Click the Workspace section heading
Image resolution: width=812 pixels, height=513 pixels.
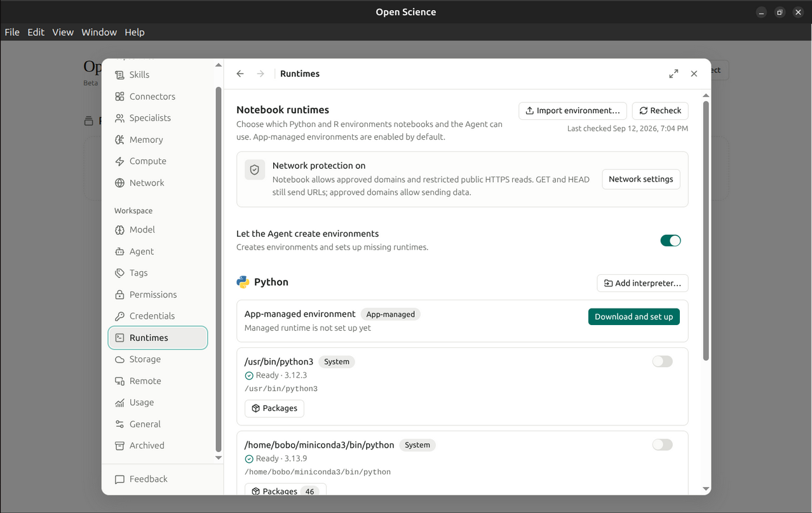[133, 211]
